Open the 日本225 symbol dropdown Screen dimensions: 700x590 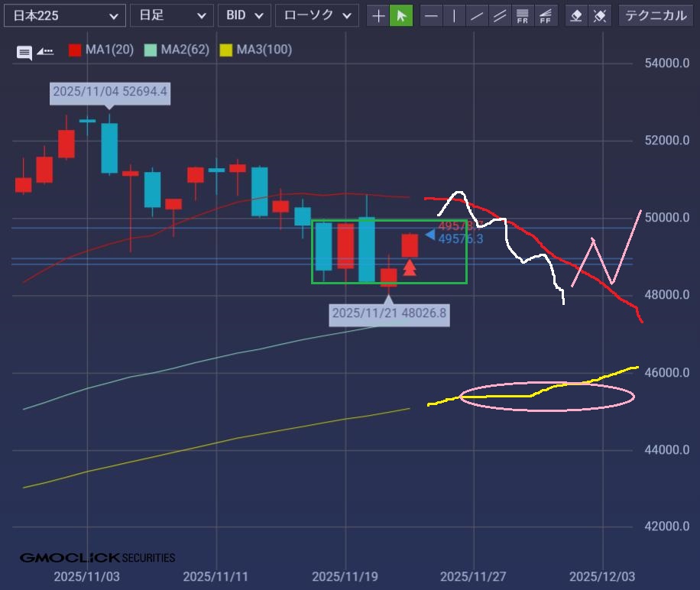click(63, 15)
